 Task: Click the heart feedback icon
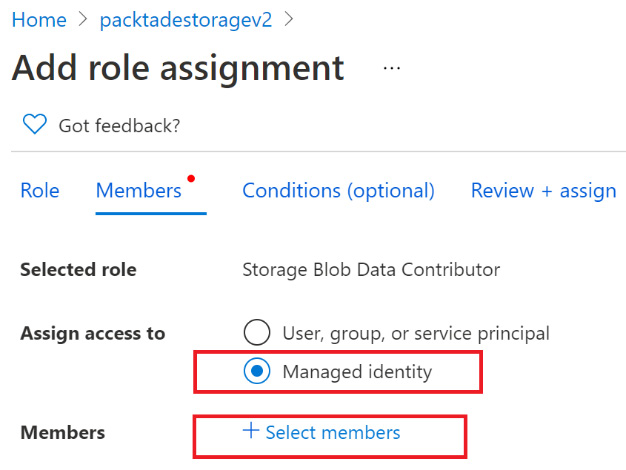coord(35,125)
